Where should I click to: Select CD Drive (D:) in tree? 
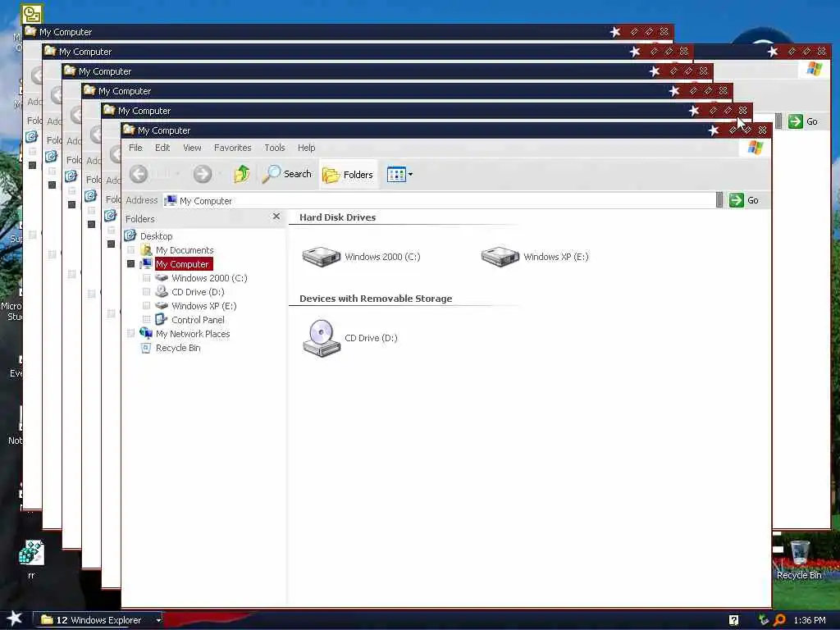[198, 292]
